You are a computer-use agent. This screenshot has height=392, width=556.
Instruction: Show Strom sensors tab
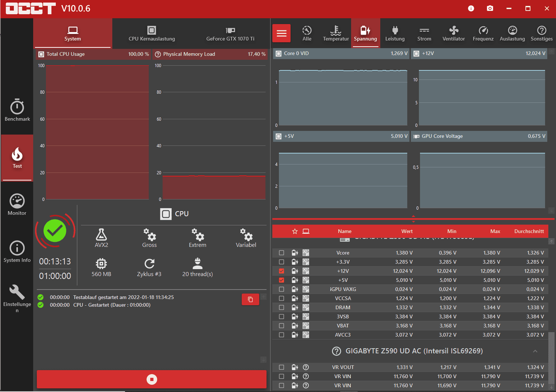coord(424,34)
